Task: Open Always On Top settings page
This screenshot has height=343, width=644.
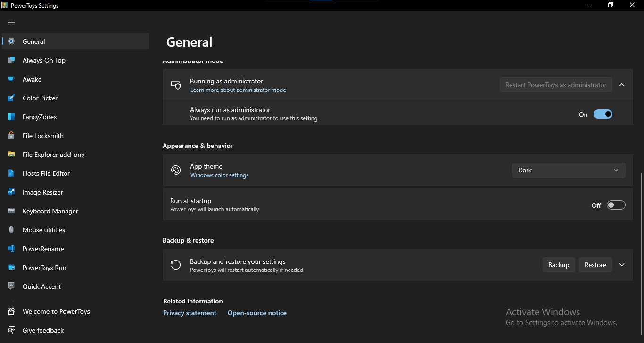Action: [x=75, y=60]
